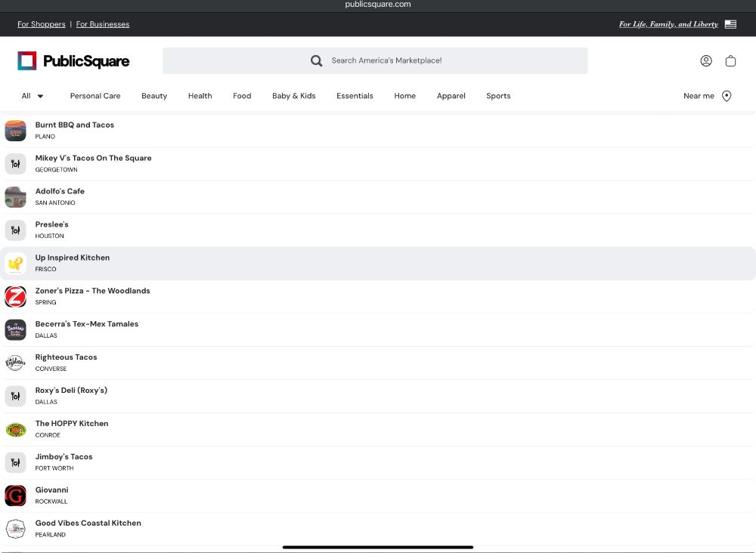Open the Essentials category
This screenshot has width=756, height=553.
point(355,96)
